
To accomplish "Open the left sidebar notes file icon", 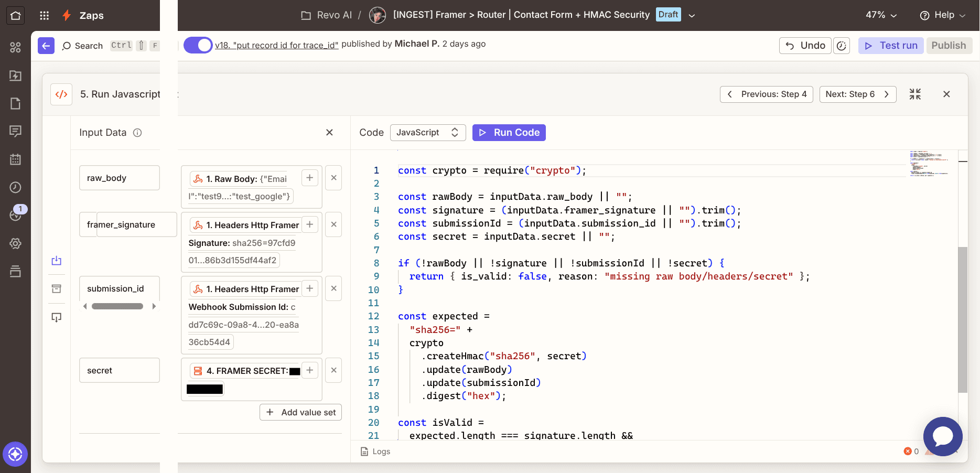I will pos(15,103).
